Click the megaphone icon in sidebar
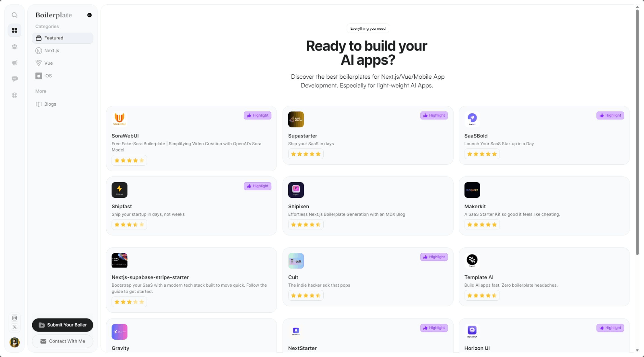Screen dimensions: 644x357 coord(14,63)
